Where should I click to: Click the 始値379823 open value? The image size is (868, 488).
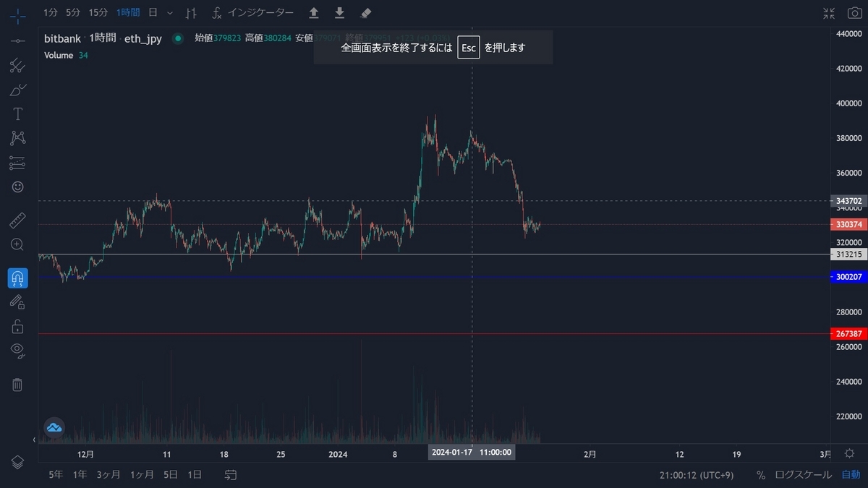(x=218, y=38)
